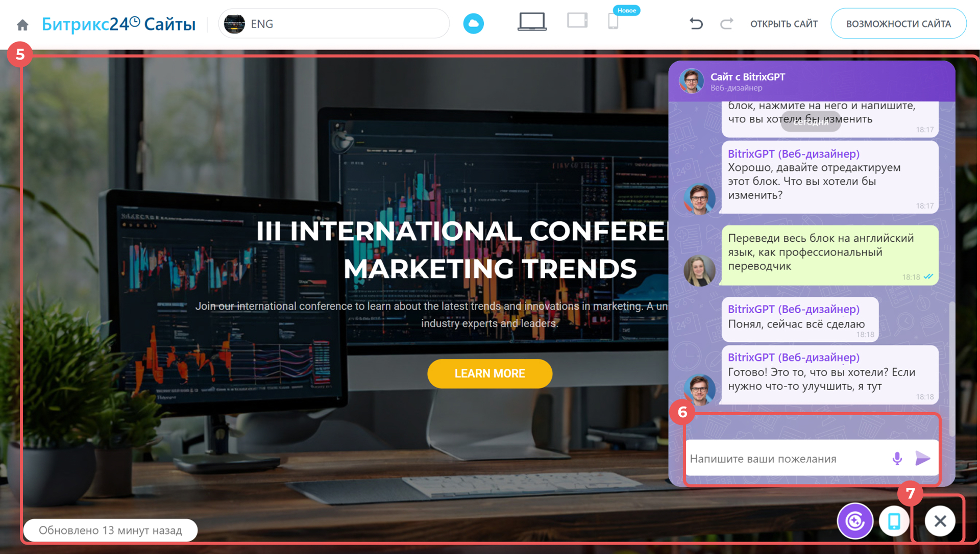Click the undo arrow
Viewport: 980px width, 554px height.
pyautogui.click(x=696, y=23)
